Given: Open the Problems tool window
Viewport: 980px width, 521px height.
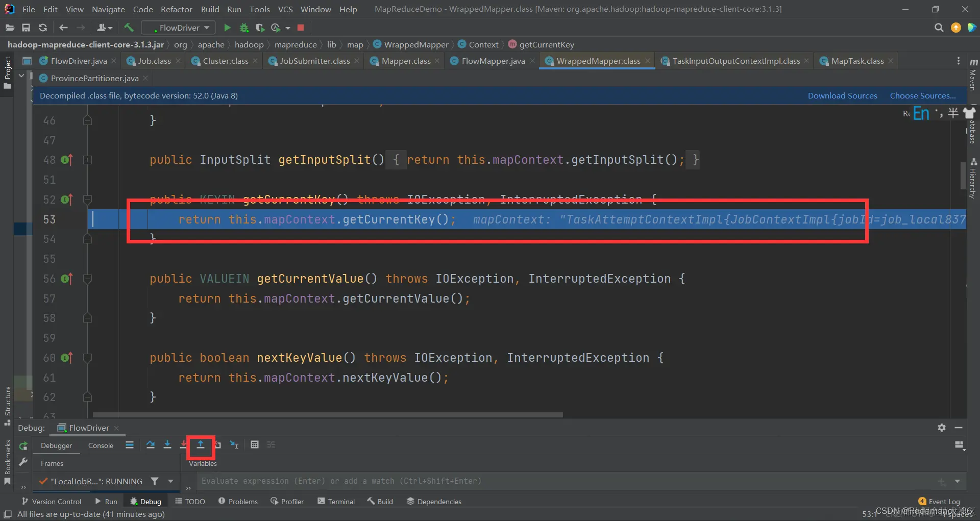Looking at the screenshot, I should [238, 502].
